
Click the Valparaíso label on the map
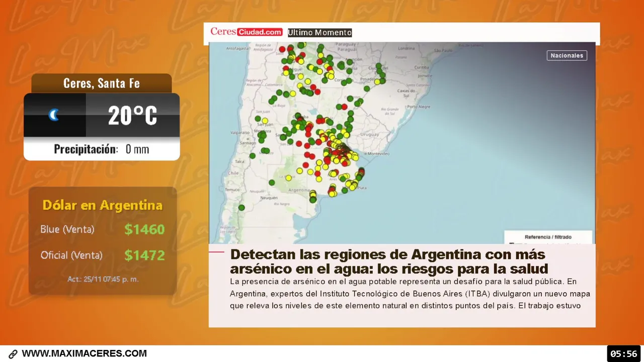(x=239, y=132)
